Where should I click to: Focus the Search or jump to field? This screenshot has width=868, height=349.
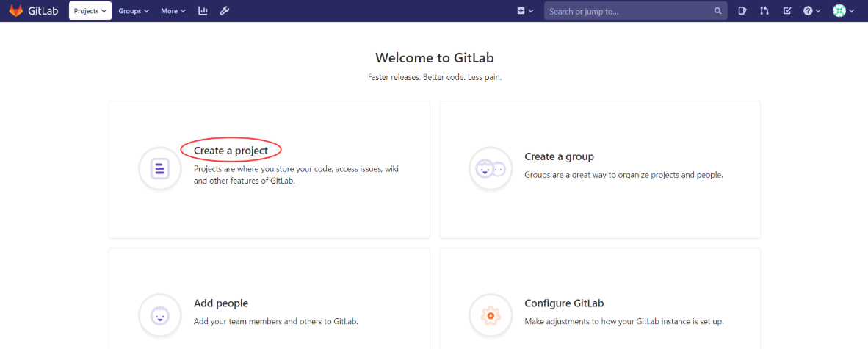[x=635, y=10]
